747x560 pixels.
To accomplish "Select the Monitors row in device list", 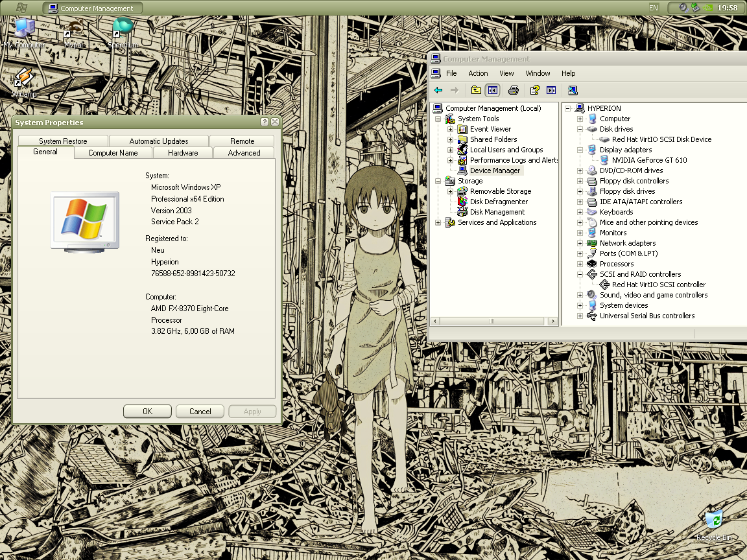I will point(613,233).
